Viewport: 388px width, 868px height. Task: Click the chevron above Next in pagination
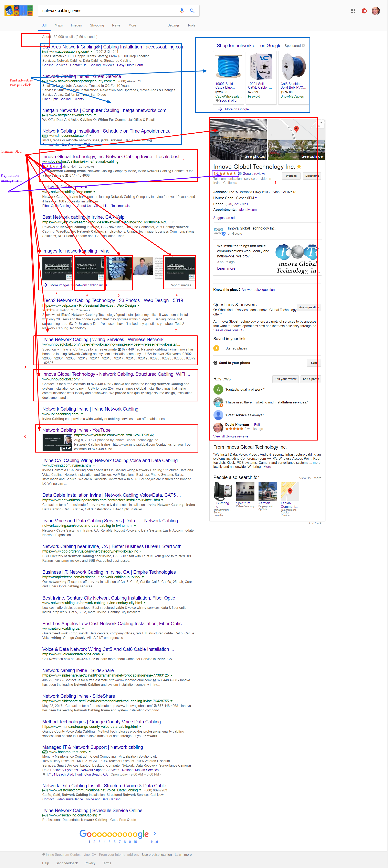155,833
